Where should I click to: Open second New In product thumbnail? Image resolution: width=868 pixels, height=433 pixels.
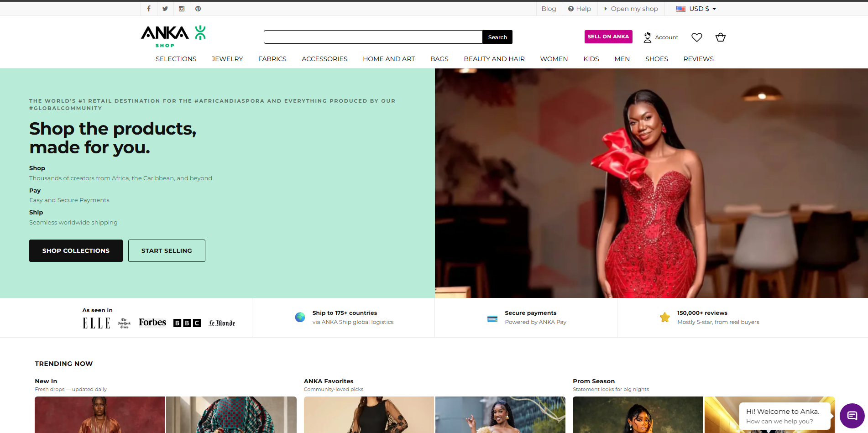point(231,415)
